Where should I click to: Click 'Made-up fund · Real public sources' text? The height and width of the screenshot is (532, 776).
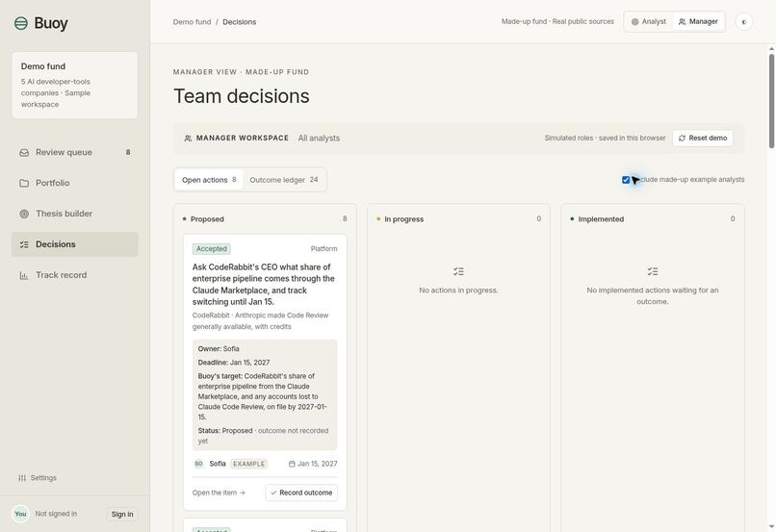point(557,22)
